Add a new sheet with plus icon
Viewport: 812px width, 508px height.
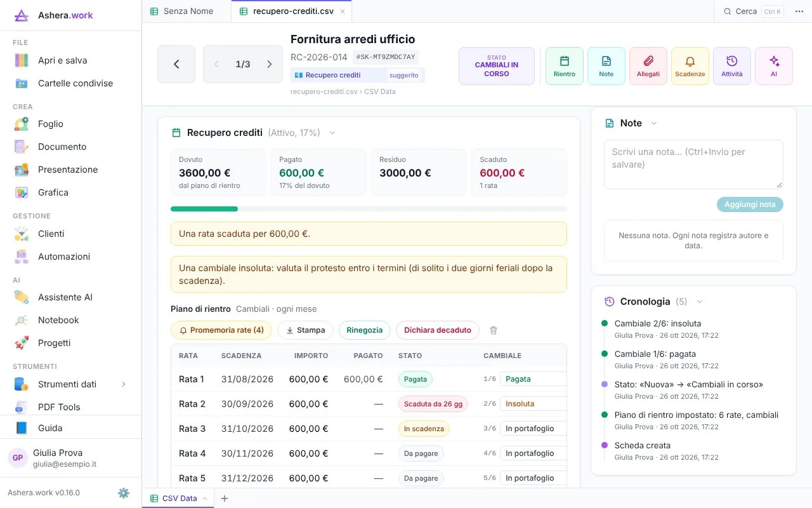coord(224,498)
